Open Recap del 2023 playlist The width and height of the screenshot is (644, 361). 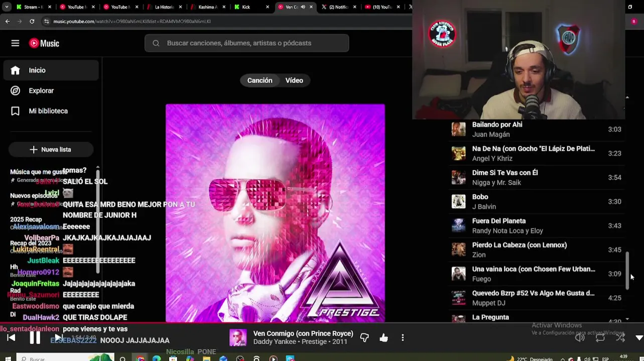click(31, 243)
